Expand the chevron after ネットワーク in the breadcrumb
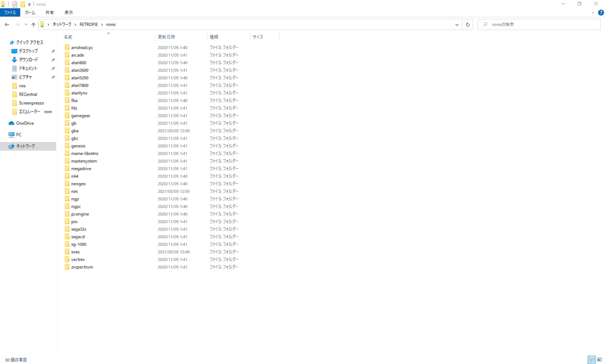605x364 pixels. click(75, 25)
